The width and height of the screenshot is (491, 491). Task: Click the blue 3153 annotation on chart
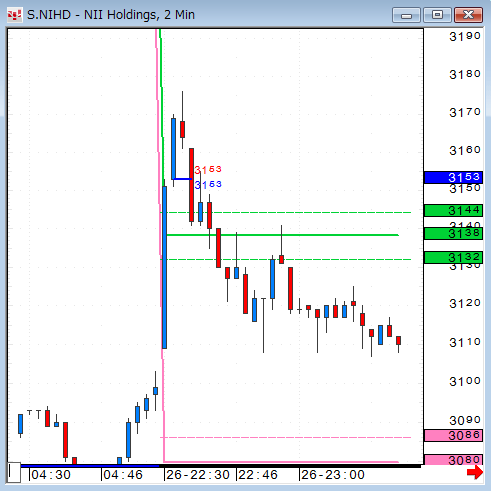(208, 184)
